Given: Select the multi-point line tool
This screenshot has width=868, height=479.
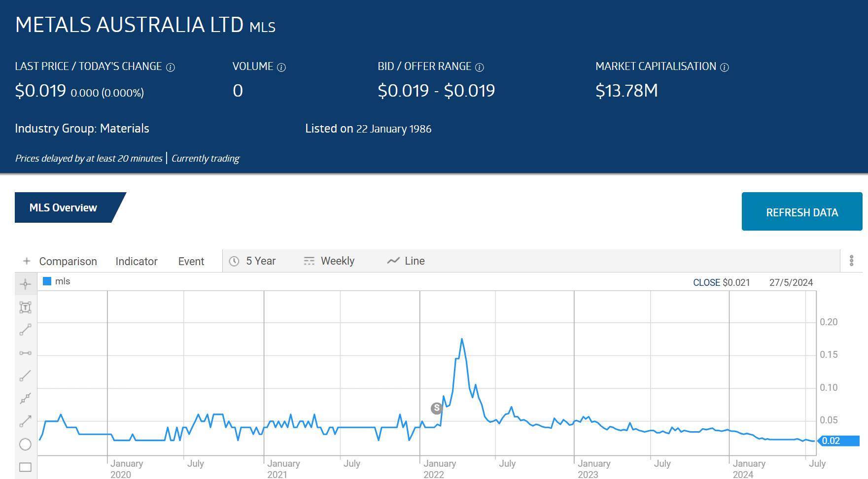Looking at the screenshot, I should click(x=25, y=398).
